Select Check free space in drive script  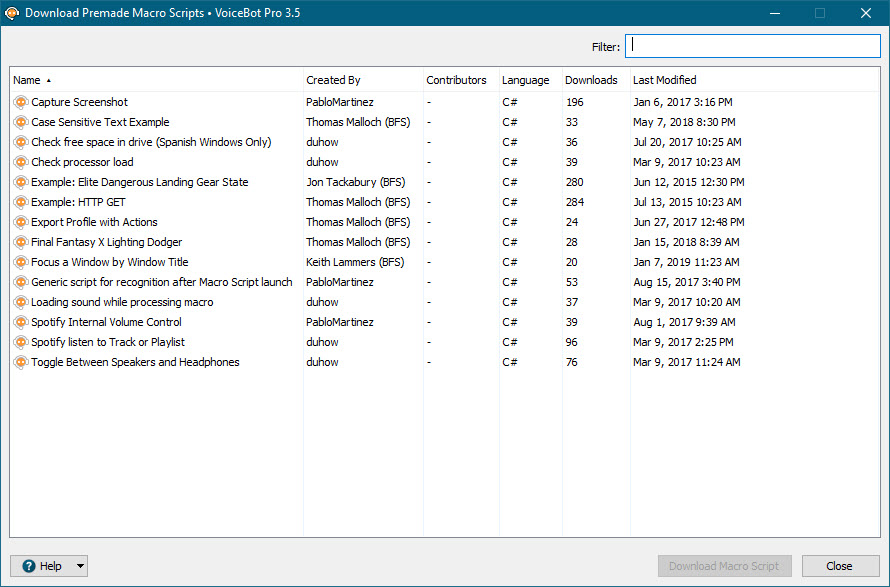pyautogui.click(x=152, y=142)
